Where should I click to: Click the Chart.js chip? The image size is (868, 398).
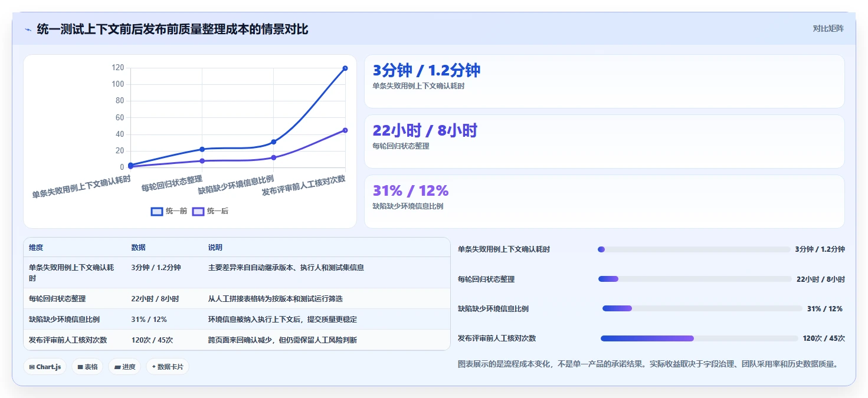[45, 367]
